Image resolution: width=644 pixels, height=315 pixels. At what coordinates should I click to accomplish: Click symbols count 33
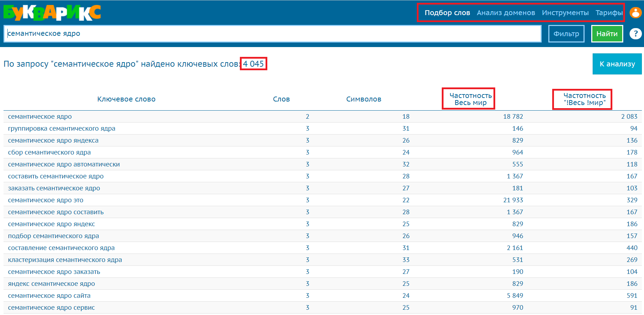point(406,260)
